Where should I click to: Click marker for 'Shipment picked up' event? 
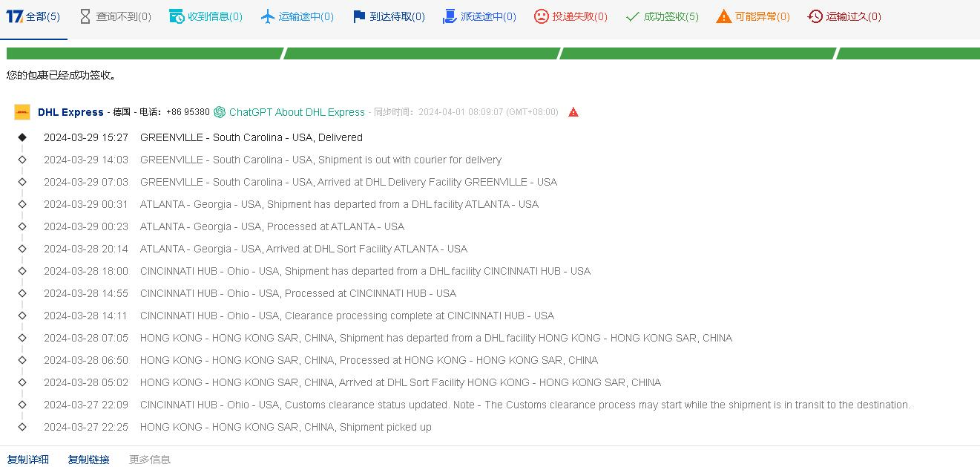click(22, 427)
